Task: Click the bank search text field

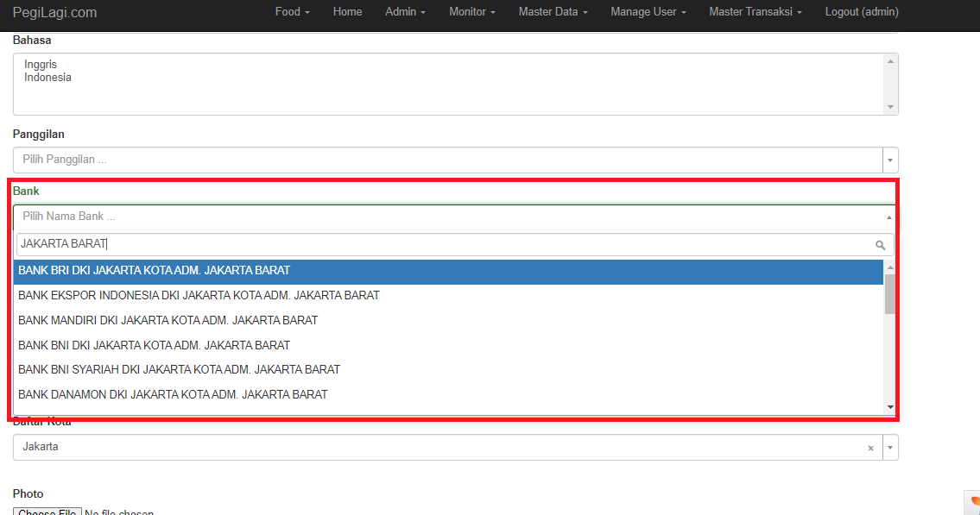Action: pos(432,245)
